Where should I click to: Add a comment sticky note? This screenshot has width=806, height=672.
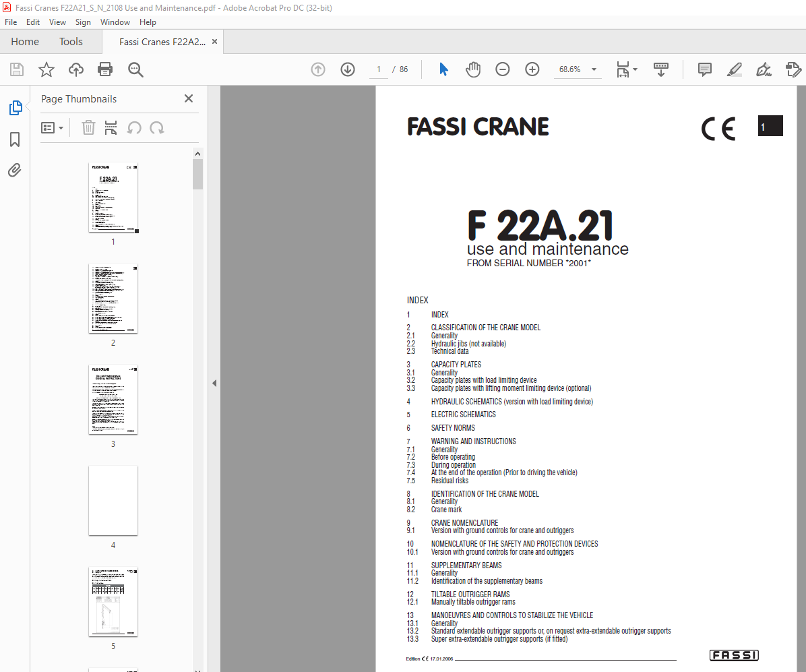(705, 69)
